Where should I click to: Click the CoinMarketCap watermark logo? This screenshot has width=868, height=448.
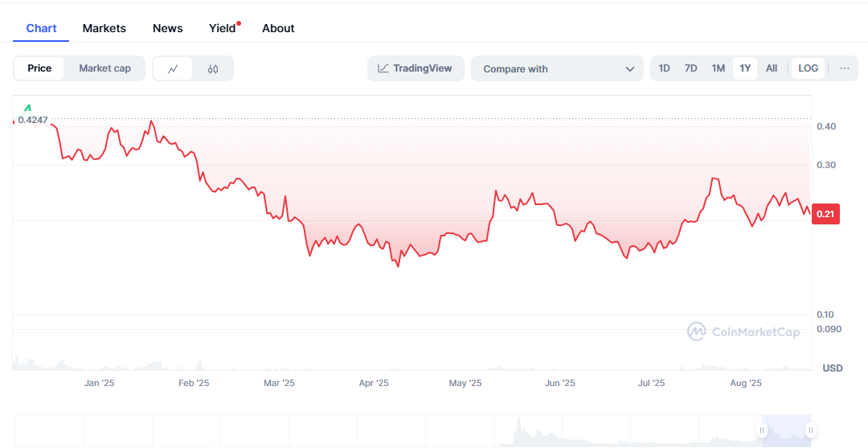[x=696, y=331]
